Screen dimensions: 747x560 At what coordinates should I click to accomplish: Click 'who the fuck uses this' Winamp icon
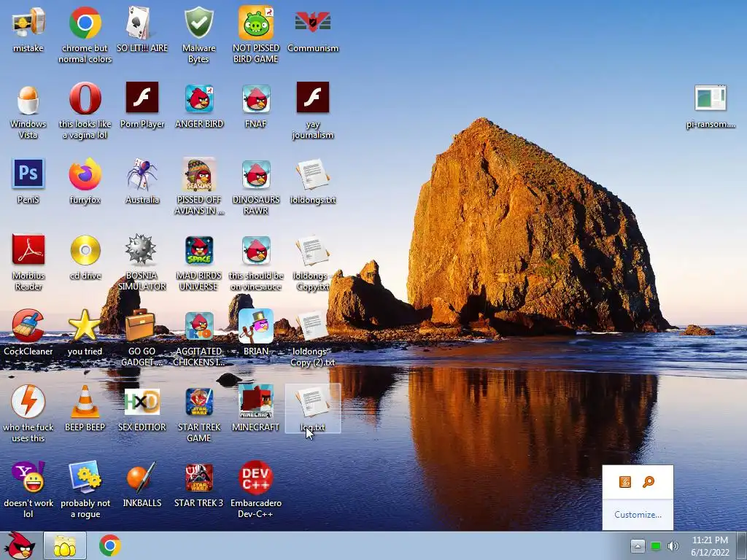(x=28, y=414)
